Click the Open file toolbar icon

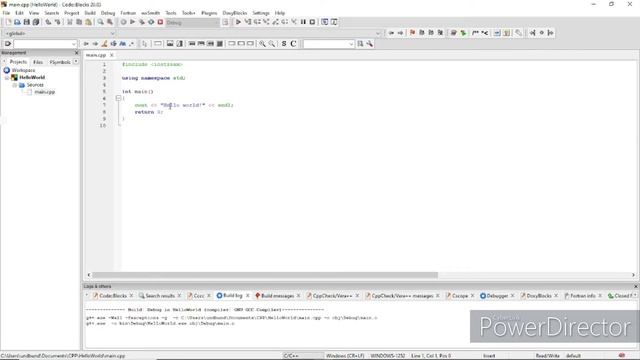coord(17,22)
